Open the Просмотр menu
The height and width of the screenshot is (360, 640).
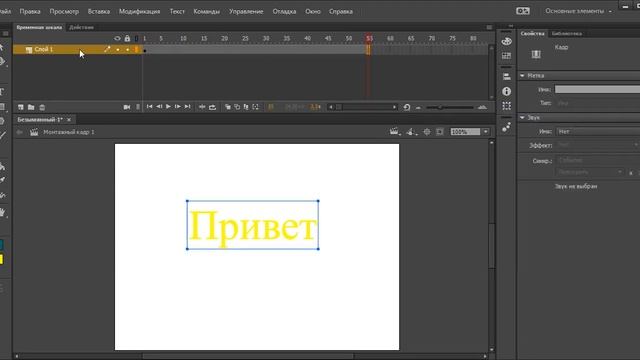point(64,11)
